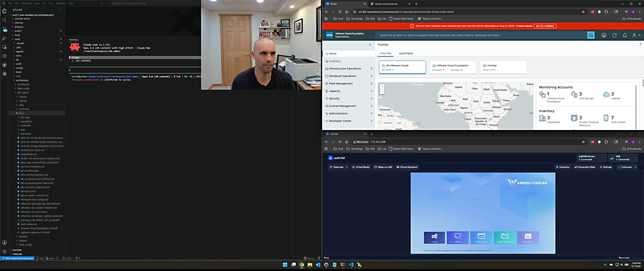Open VS Code Manage gear icon
The height and width of the screenshot is (271, 644).
(4, 251)
